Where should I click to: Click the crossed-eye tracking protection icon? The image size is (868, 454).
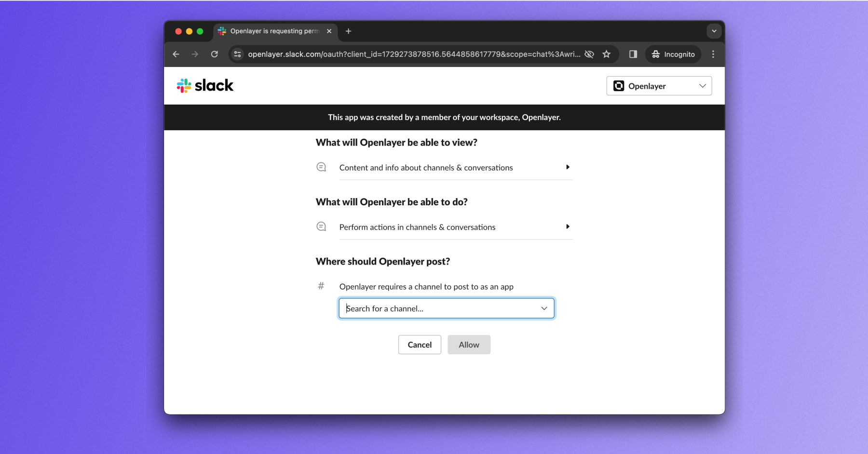coord(589,54)
